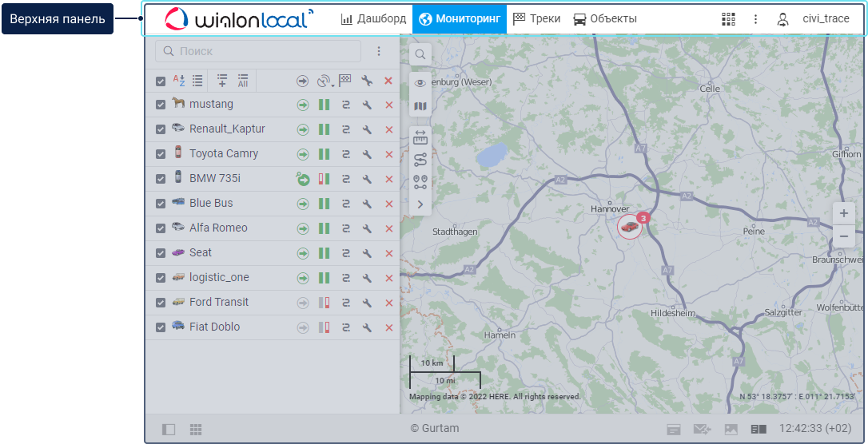Image resolution: width=868 pixels, height=444 pixels.
Task: Remove mustang using its red X icon
Action: pyautogui.click(x=389, y=105)
